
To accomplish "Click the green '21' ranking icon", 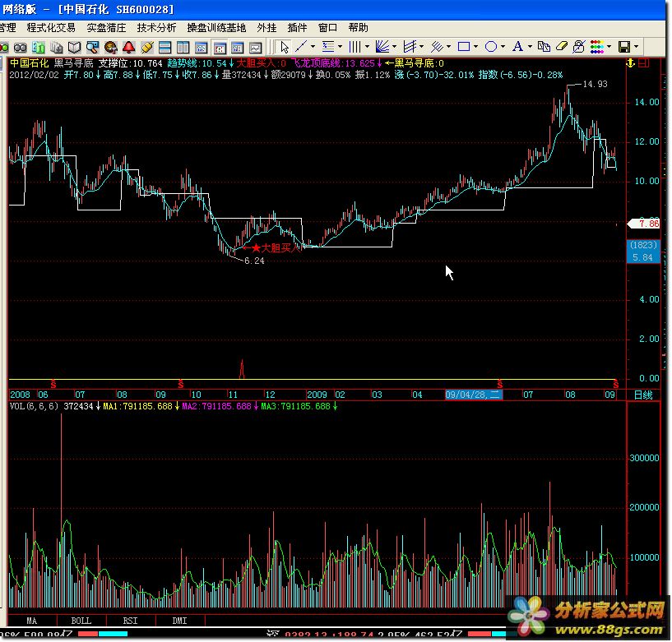I will tap(39, 47).
